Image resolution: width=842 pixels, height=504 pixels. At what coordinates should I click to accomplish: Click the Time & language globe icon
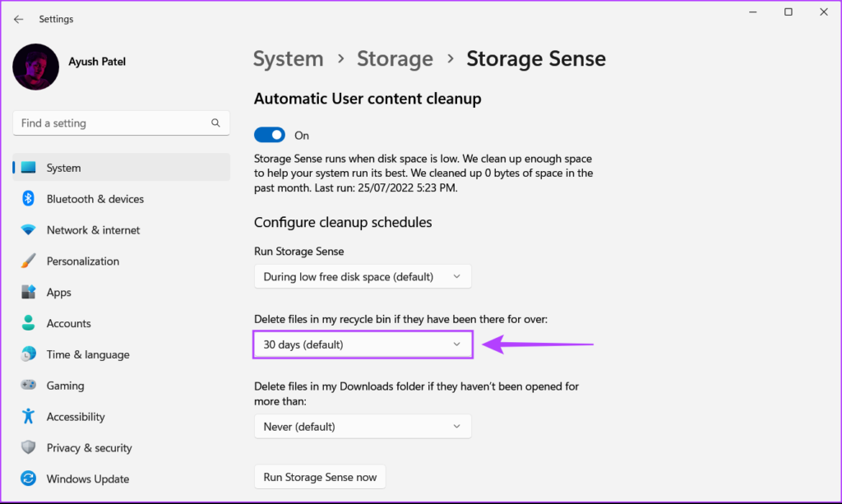coord(28,354)
